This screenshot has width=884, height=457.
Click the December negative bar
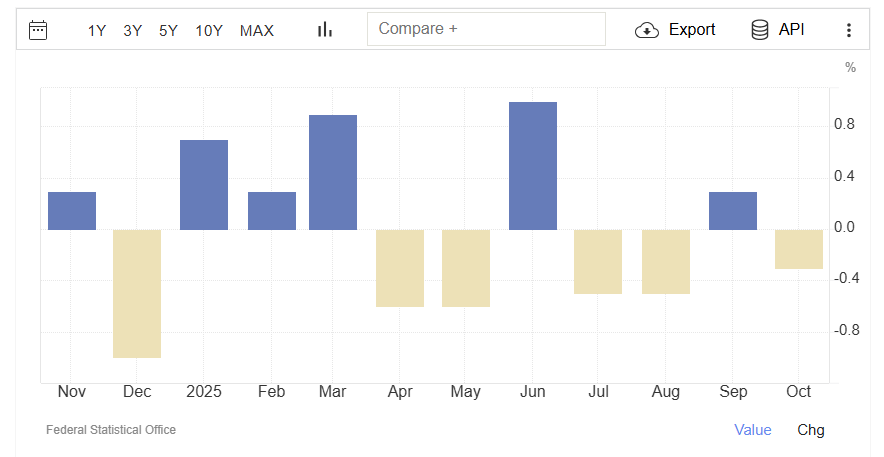click(137, 293)
